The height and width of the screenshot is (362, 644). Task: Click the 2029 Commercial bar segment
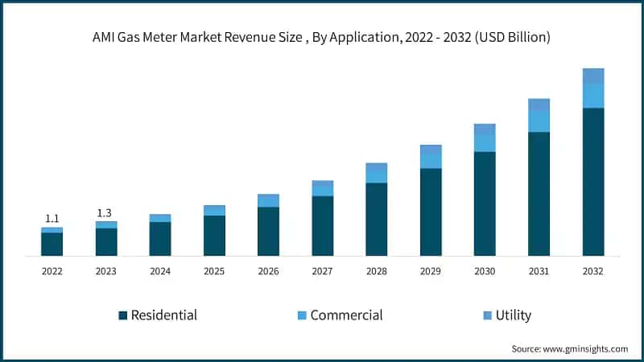(x=431, y=162)
